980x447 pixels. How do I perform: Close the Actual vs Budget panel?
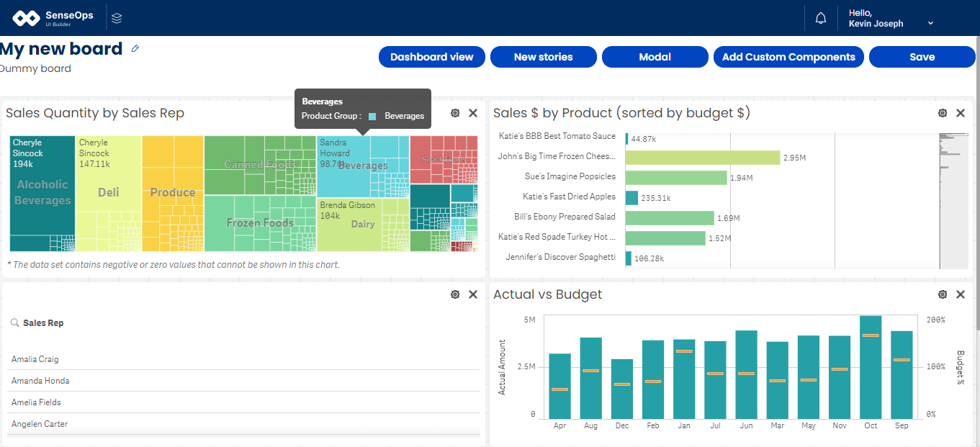pyautogui.click(x=961, y=294)
